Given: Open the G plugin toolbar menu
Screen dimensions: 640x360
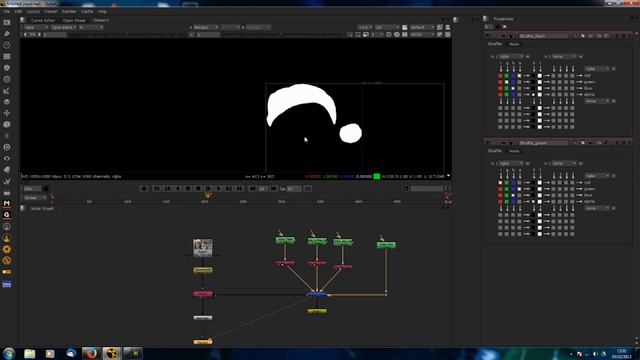Looking at the screenshot, I should click(7, 215).
